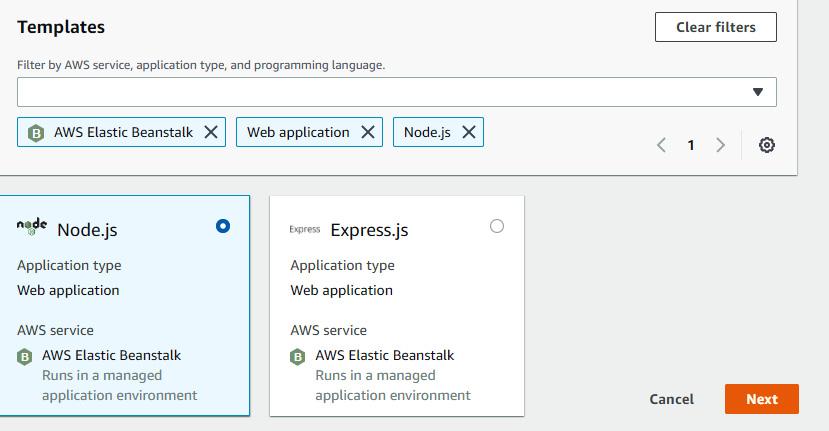Click 'Web application' value in Express.js card
The image size is (829, 431).
pyautogui.click(x=342, y=290)
